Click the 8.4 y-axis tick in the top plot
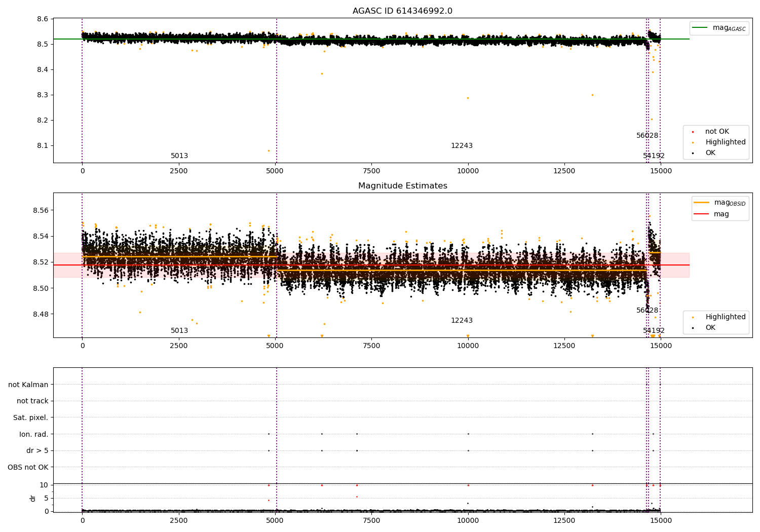This screenshot has width=760, height=532. coord(43,70)
